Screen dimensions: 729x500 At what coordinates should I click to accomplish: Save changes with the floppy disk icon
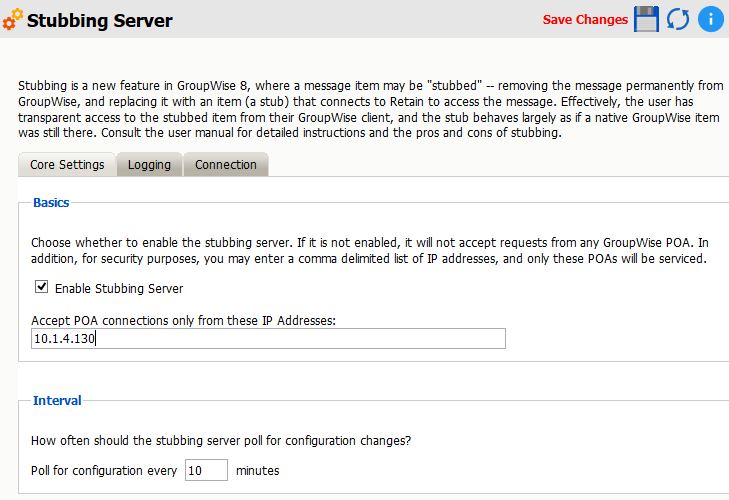646,19
